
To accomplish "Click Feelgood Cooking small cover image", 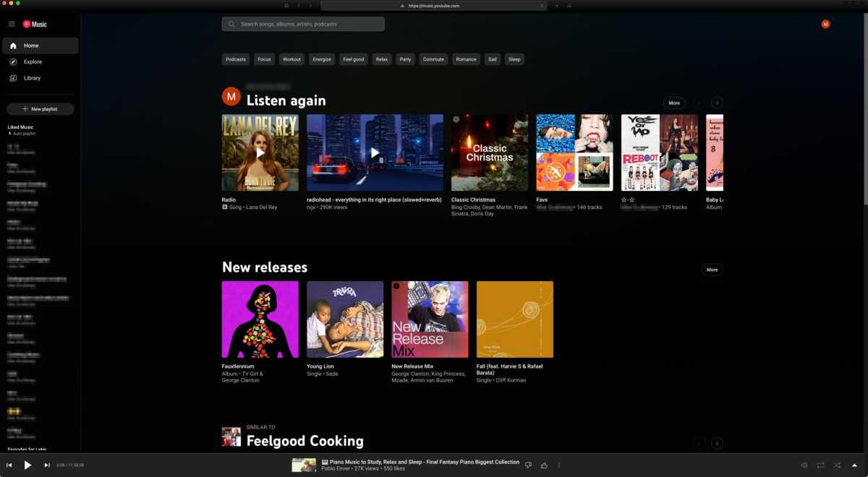I will [x=231, y=437].
